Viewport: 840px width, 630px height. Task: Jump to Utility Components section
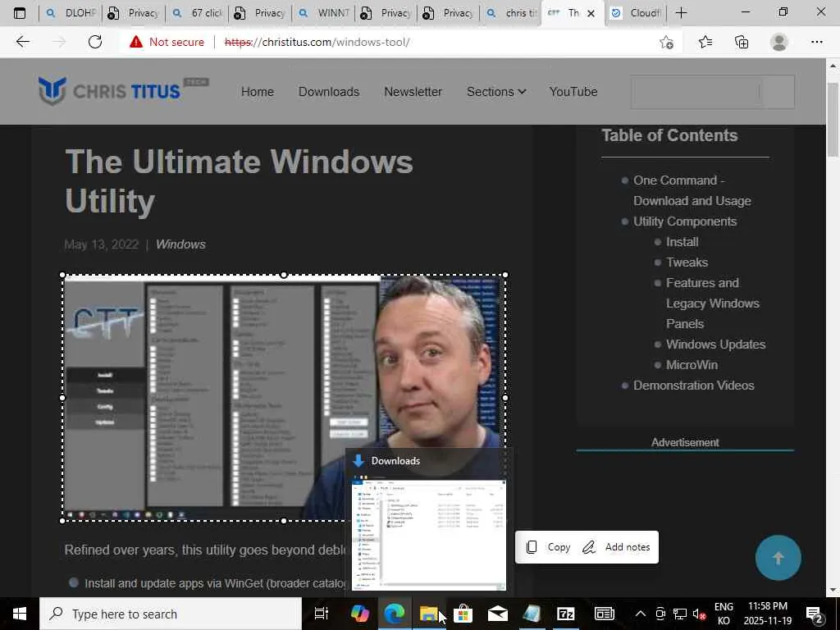coord(685,221)
